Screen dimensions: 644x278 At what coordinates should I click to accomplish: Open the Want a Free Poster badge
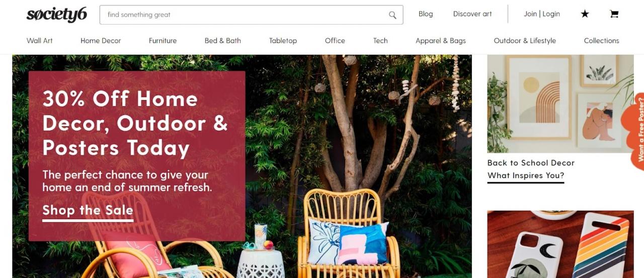pos(637,131)
